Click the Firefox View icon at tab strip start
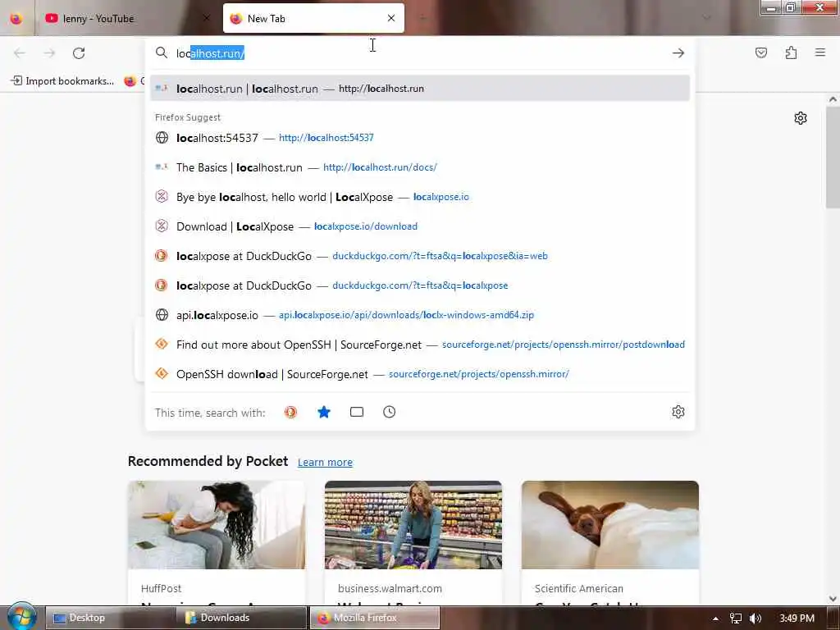The height and width of the screenshot is (630, 840). [x=16, y=19]
